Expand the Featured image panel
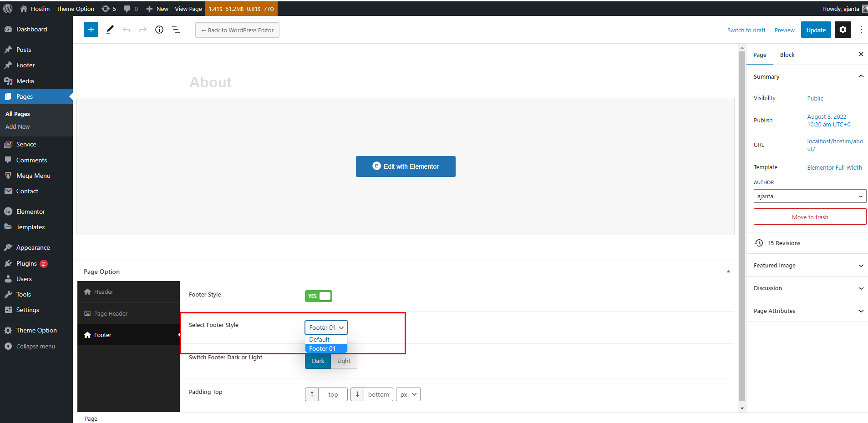The image size is (868, 423). click(808, 266)
